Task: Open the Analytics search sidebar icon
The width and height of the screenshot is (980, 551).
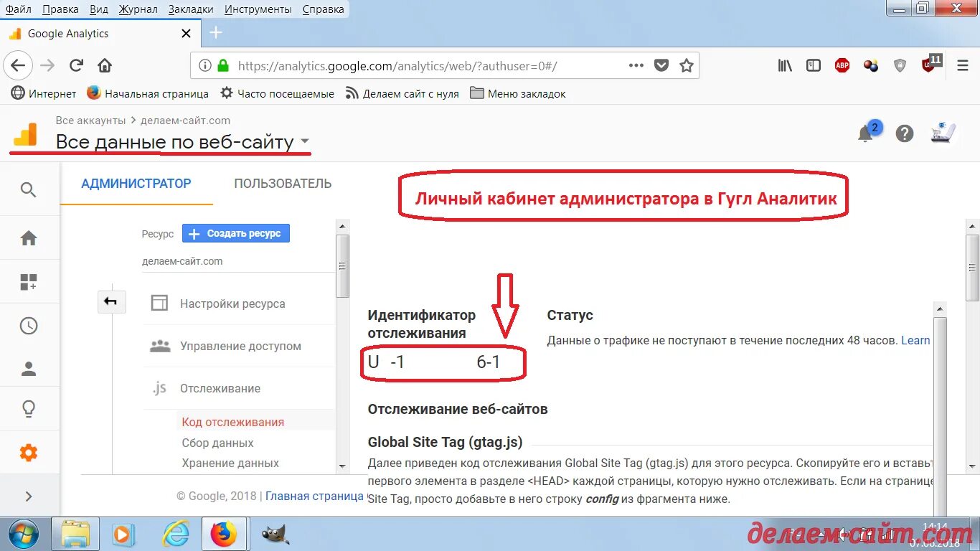Action: 29,189
